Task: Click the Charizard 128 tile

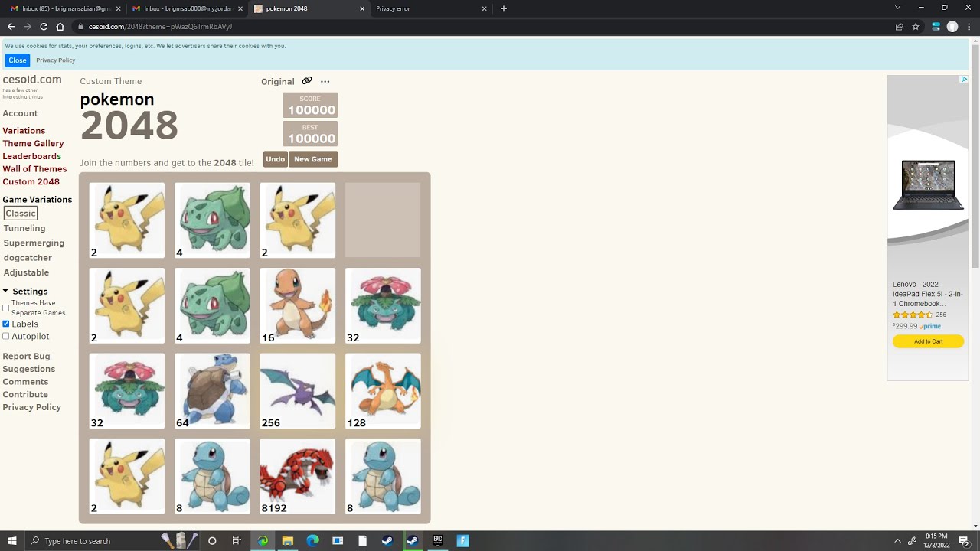Action: tap(383, 390)
